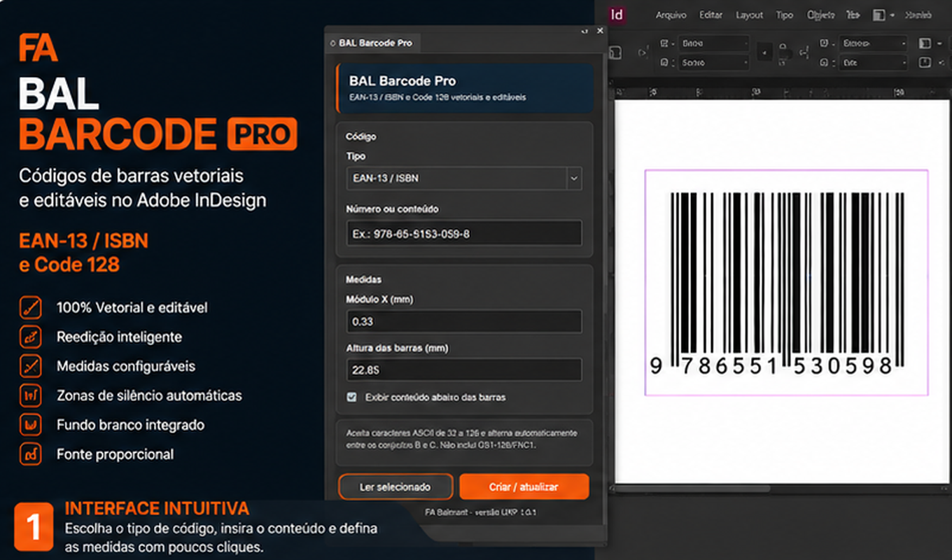The image size is (952, 560).
Task: Click the panel subtitle 'EAN-13 / ISBN e Code 128 vetoriais'
Action: click(437, 97)
